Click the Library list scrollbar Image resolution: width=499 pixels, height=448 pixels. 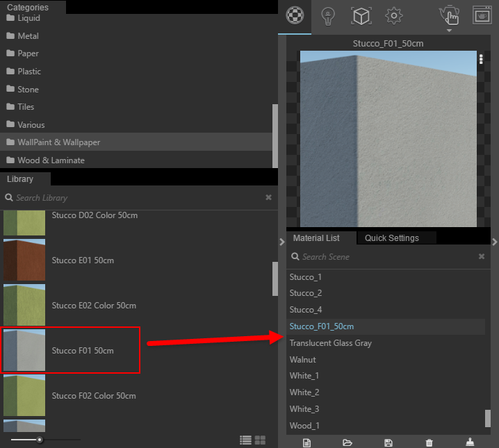pos(275,279)
